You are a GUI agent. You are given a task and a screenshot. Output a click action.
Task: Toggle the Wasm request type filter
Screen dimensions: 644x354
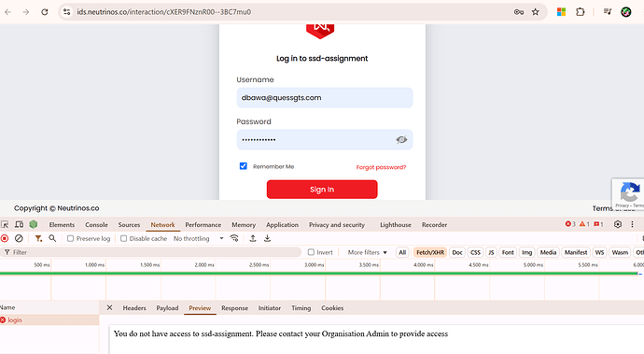tap(620, 252)
